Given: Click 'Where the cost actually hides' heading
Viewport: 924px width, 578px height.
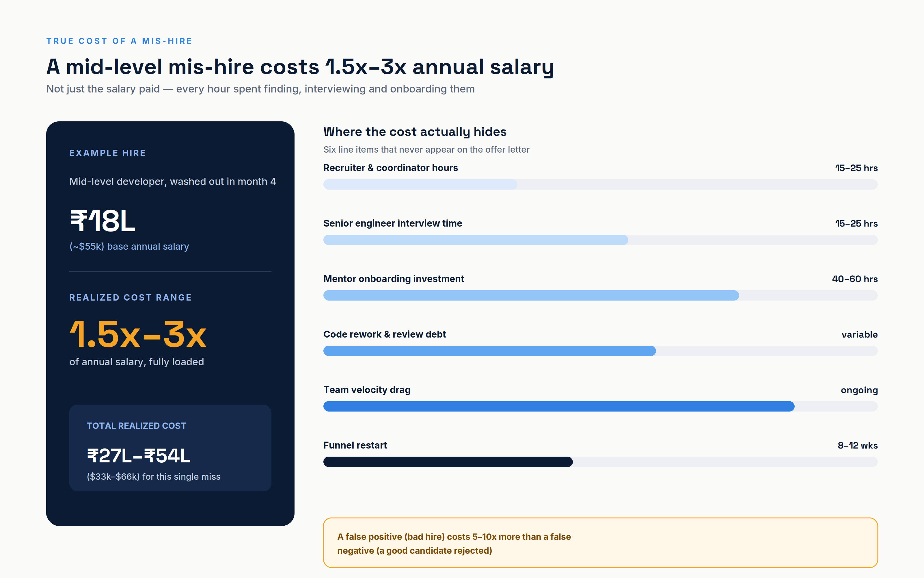Looking at the screenshot, I should [415, 132].
